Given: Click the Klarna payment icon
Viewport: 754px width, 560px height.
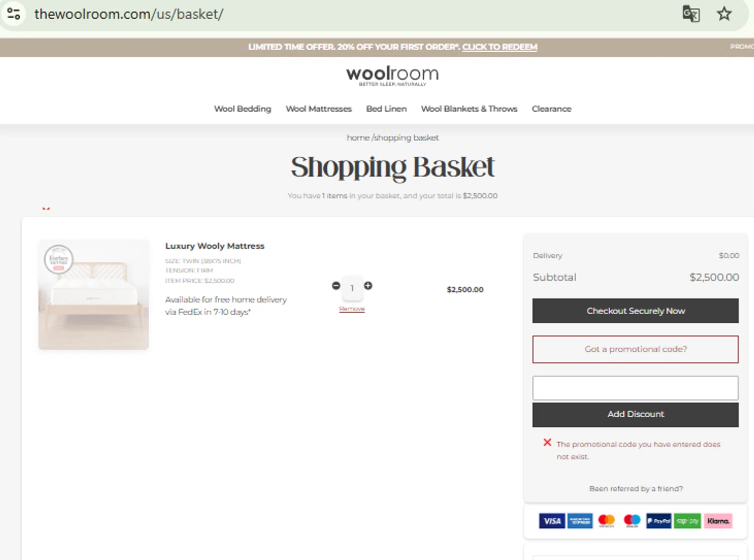Looking at the screenshot, I should 718,521.
